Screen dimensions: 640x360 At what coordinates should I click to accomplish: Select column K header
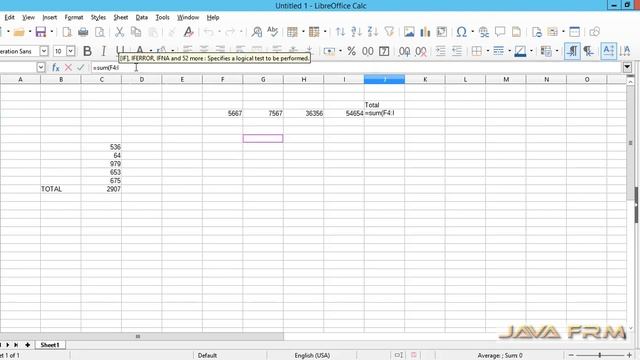click(424, 80)
